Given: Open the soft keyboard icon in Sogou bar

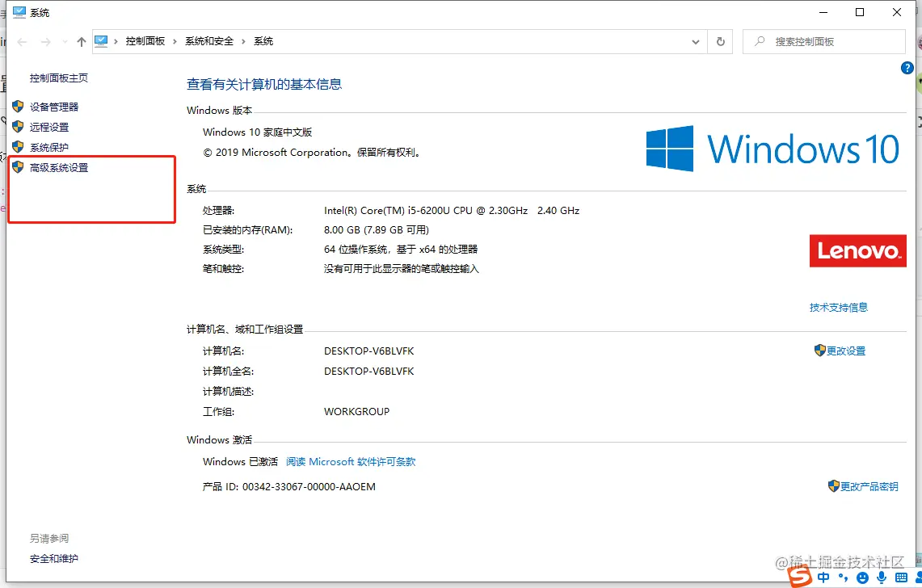Looking at the screenshot, I should coord(901,578).
